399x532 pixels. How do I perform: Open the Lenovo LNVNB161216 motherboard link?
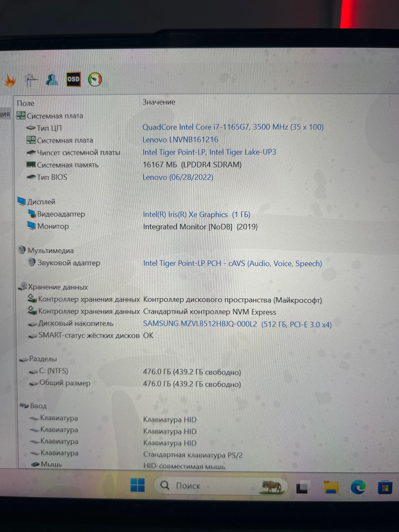(x=180, y=140)
